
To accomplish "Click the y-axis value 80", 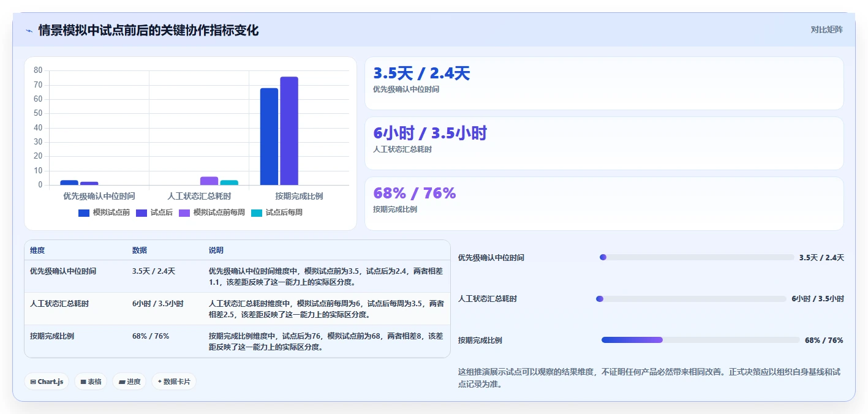I will (38, 70).
